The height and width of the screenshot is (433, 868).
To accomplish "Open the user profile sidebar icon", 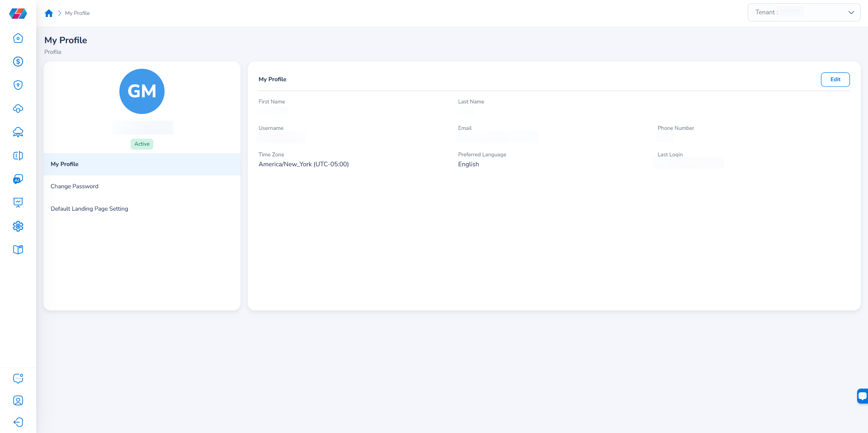I will (18, 400).
